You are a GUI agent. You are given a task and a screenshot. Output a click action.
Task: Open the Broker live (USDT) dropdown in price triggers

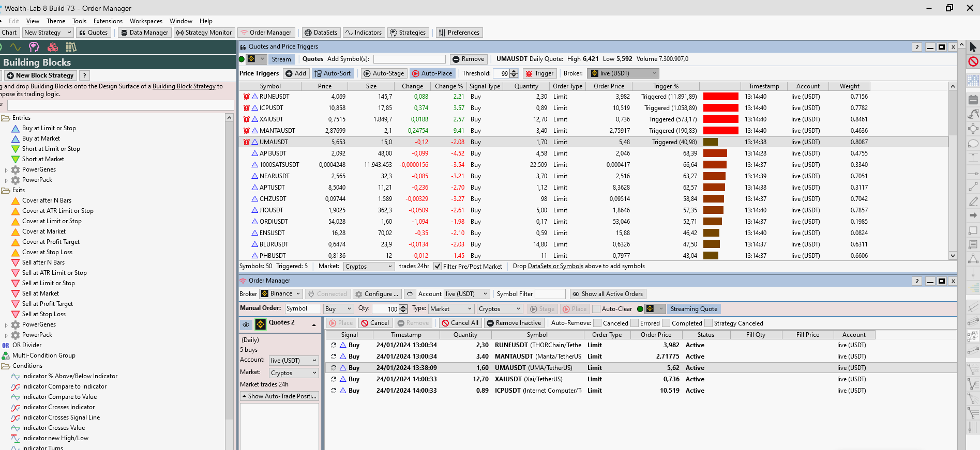tap(624, 73)
